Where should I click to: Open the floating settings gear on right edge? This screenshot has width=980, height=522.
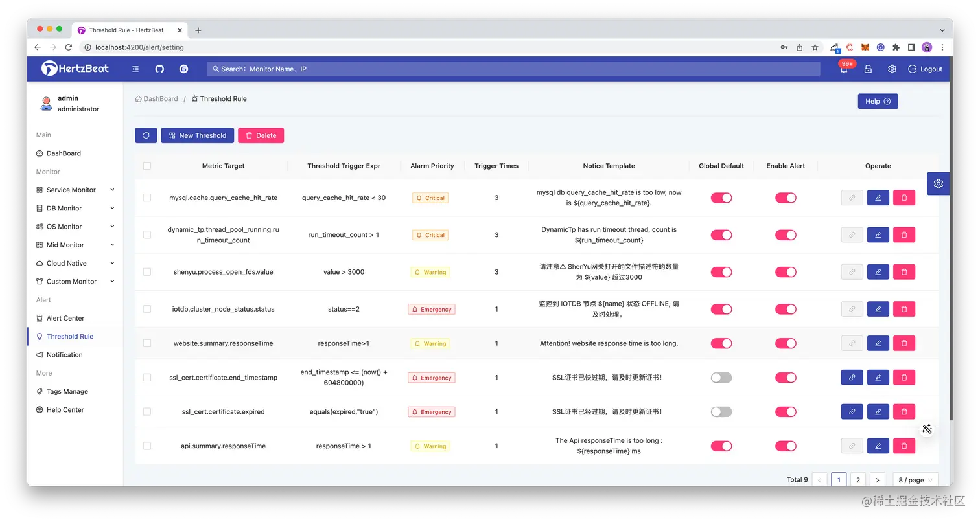click(939, 184)
